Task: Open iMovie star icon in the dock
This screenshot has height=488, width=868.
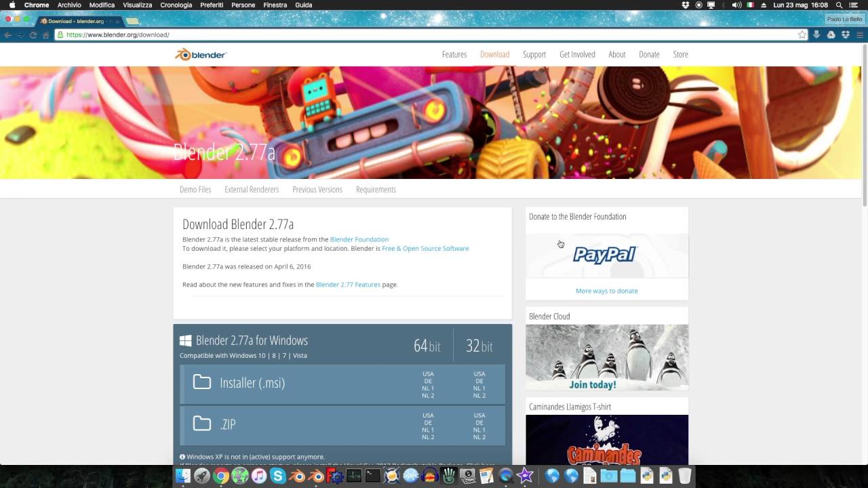Action: tap(525, 476)
